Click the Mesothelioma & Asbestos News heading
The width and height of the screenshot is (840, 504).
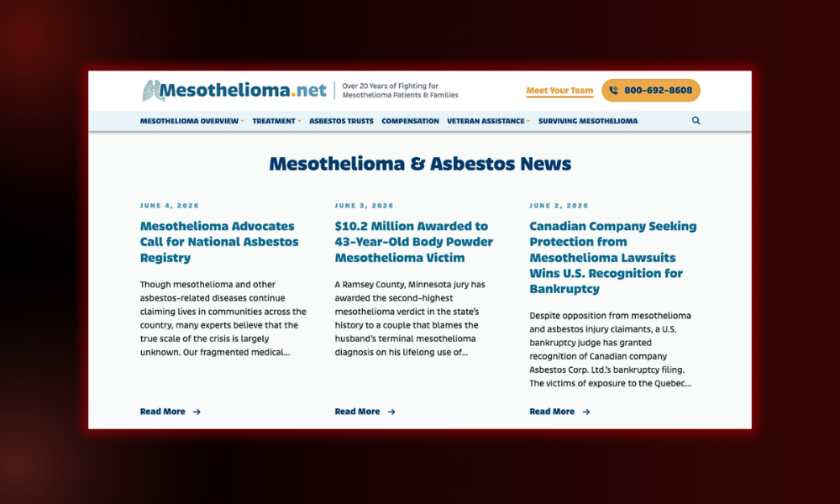click(x=420, y=163)
